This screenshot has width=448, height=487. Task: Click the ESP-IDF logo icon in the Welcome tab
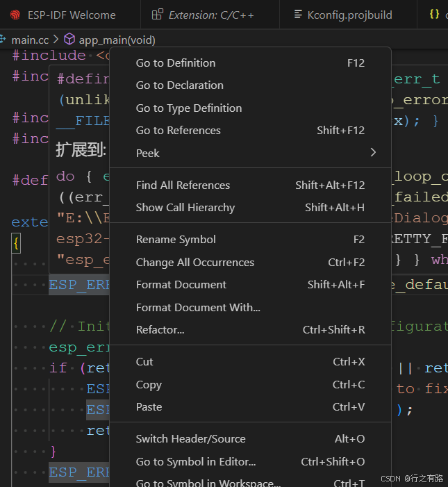15,15
